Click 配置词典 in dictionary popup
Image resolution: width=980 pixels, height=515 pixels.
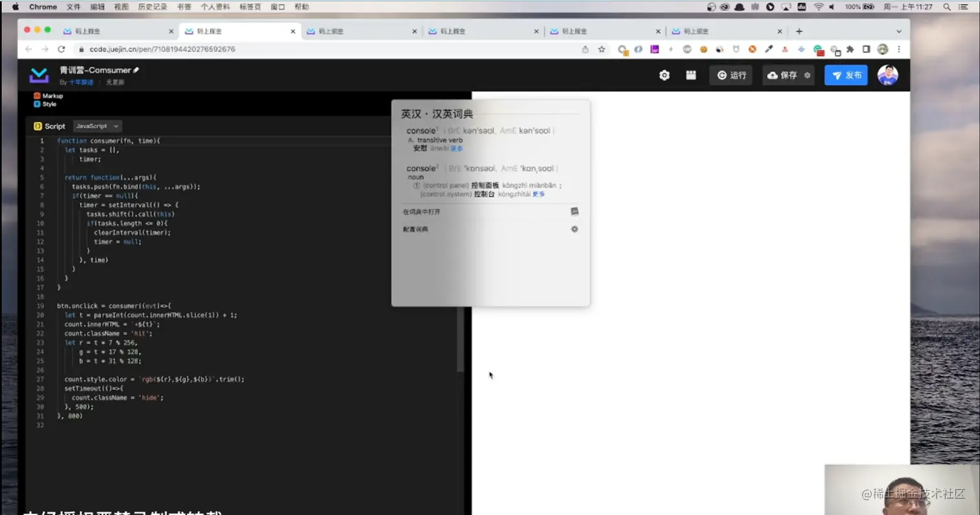415,229
